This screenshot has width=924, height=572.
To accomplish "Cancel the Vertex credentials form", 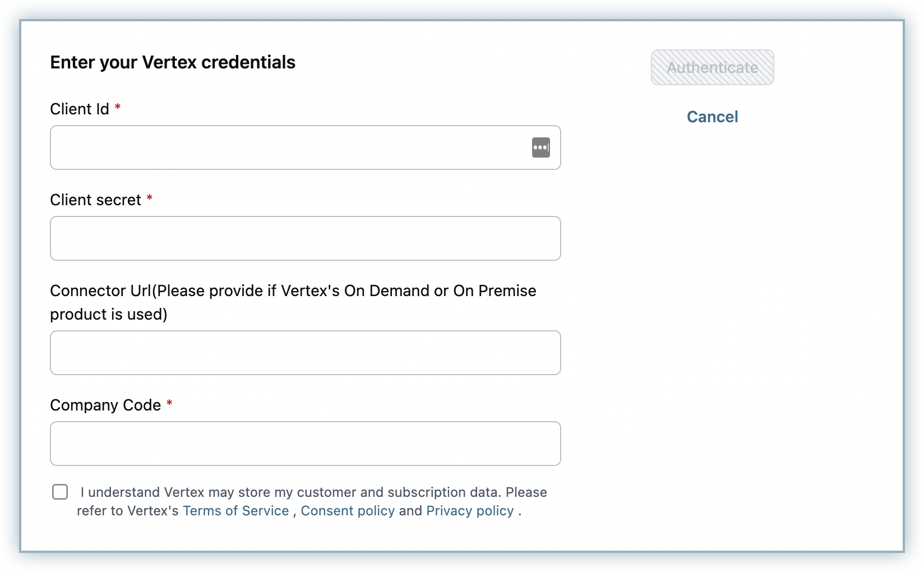I will tap(712, 117).
